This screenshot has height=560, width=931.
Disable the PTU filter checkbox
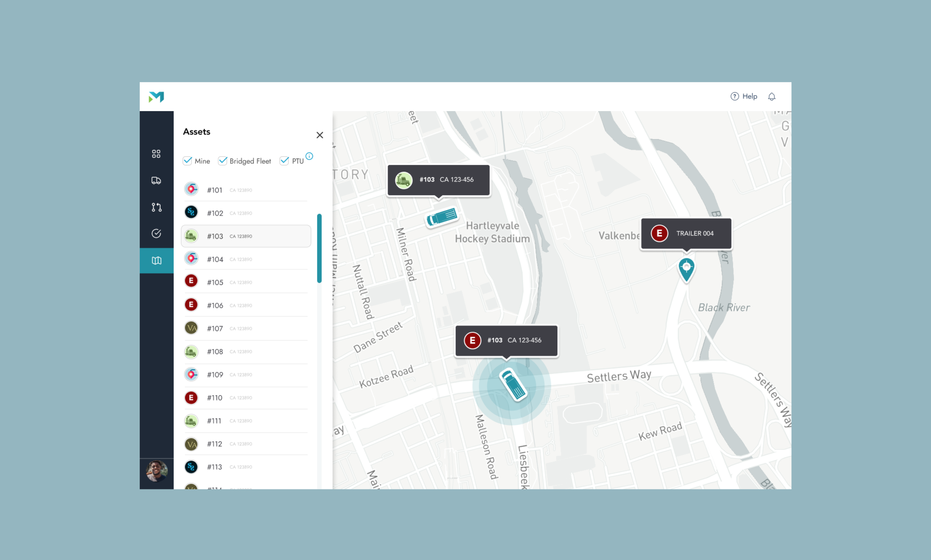click(284, 161)
